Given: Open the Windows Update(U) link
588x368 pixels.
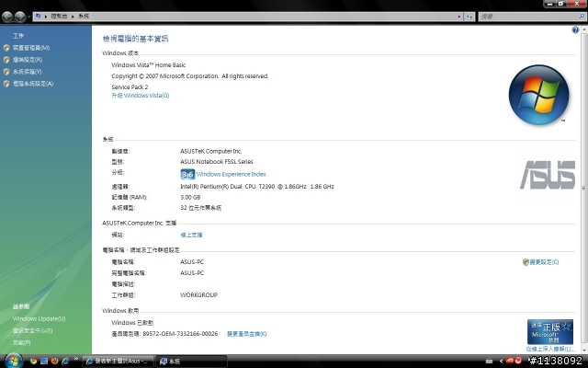Looking at the screenshot, I should point(39,319).
